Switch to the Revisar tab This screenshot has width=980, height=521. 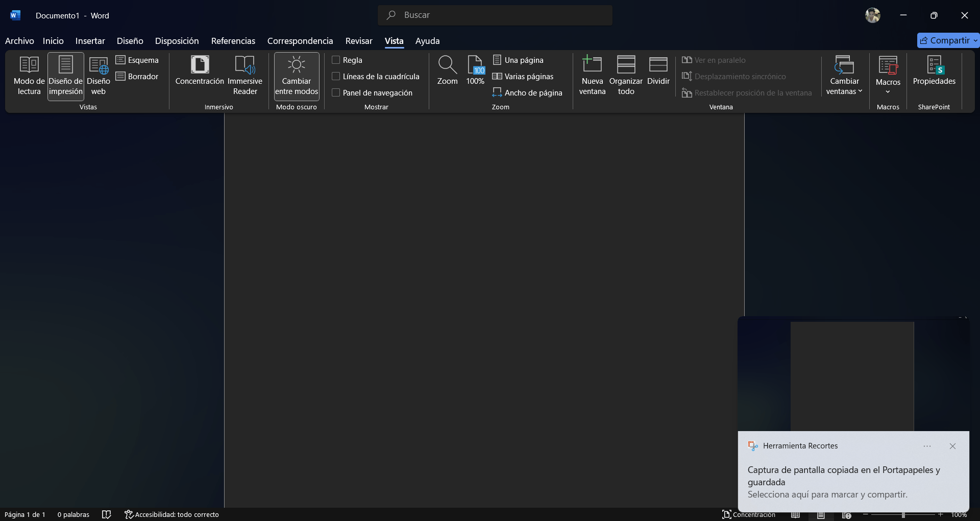click(359, 41)
